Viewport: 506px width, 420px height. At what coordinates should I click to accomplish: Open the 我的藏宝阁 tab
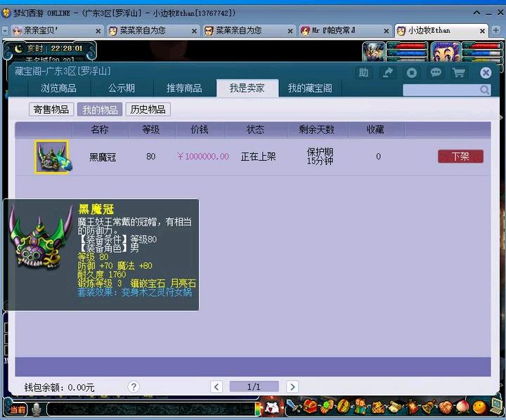click(x=310, y=88)
